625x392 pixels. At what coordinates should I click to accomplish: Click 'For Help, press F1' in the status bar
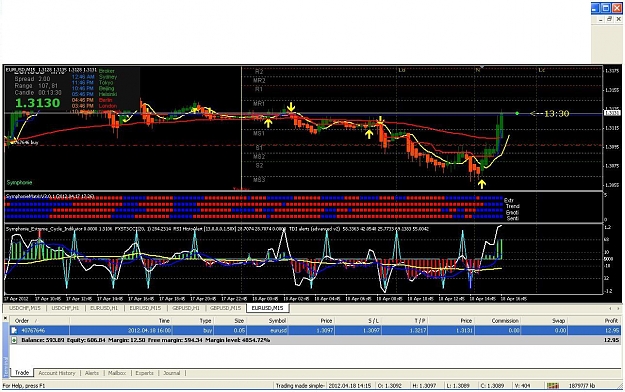tap(24, 386)
